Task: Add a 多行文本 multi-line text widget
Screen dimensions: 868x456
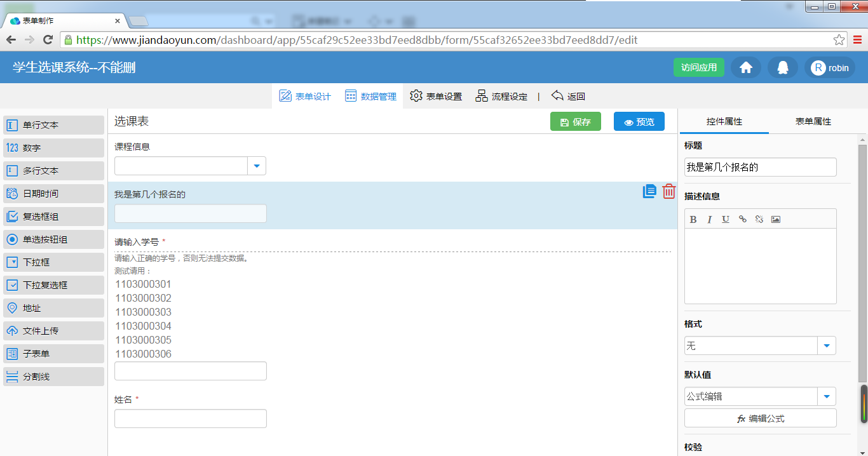Action: (x=53, y=171)
